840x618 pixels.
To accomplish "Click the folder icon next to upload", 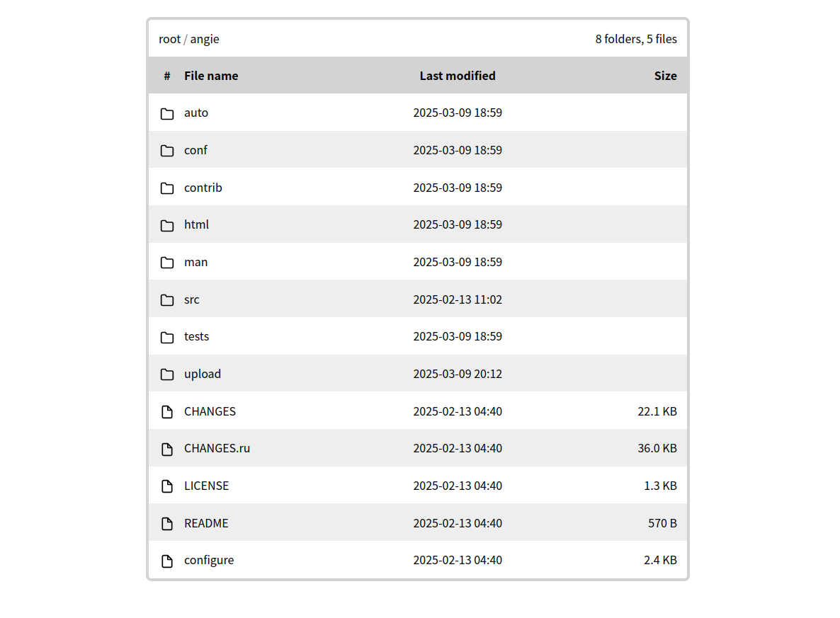I will (x=167, y=374).
